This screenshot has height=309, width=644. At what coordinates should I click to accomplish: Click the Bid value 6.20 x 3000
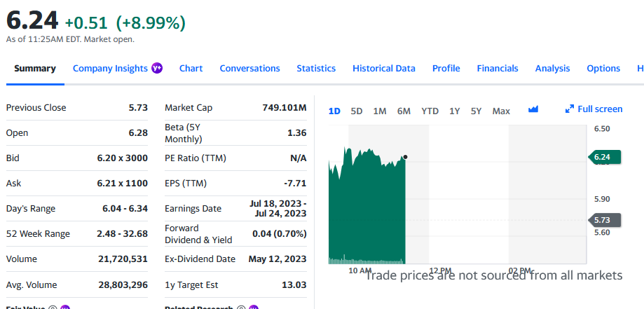(x=123, y=158)
